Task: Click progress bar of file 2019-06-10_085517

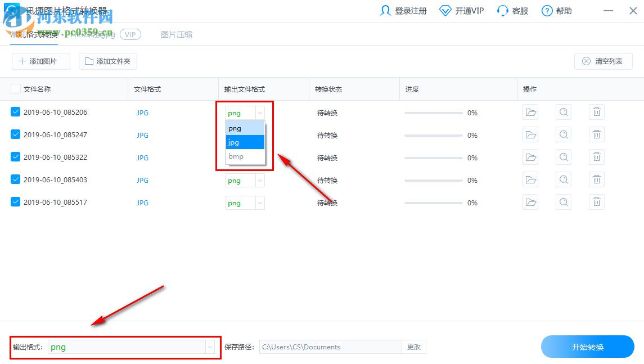Action: [433, 203]
